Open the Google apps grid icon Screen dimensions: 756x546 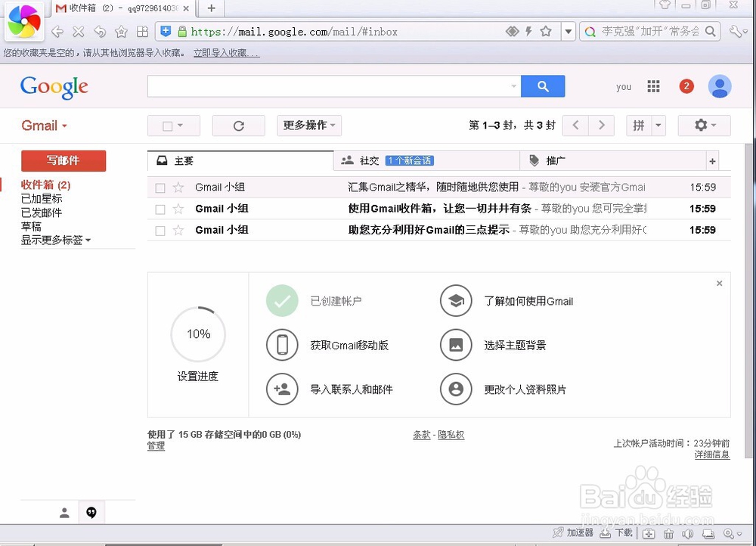tap(653, 86)
